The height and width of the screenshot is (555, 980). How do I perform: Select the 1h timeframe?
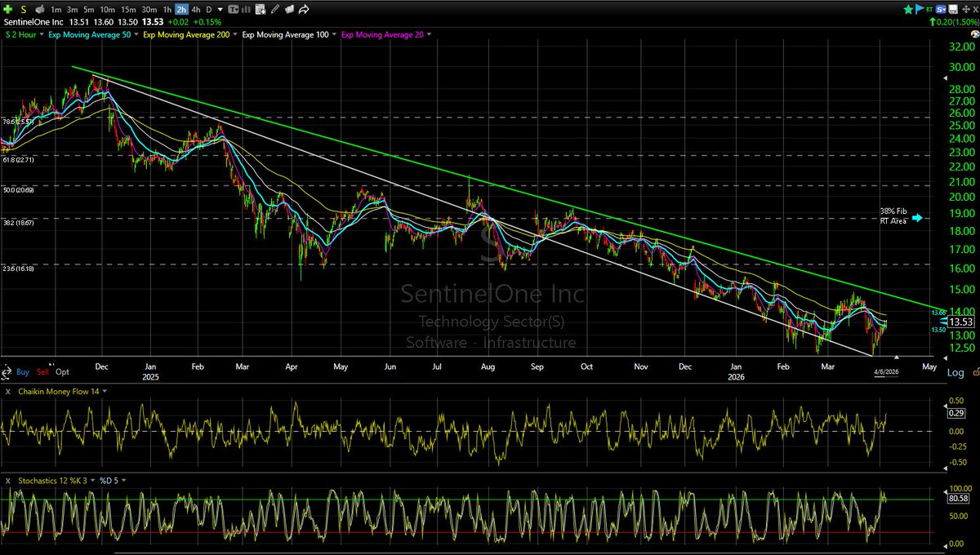click(x=167, y=10)
